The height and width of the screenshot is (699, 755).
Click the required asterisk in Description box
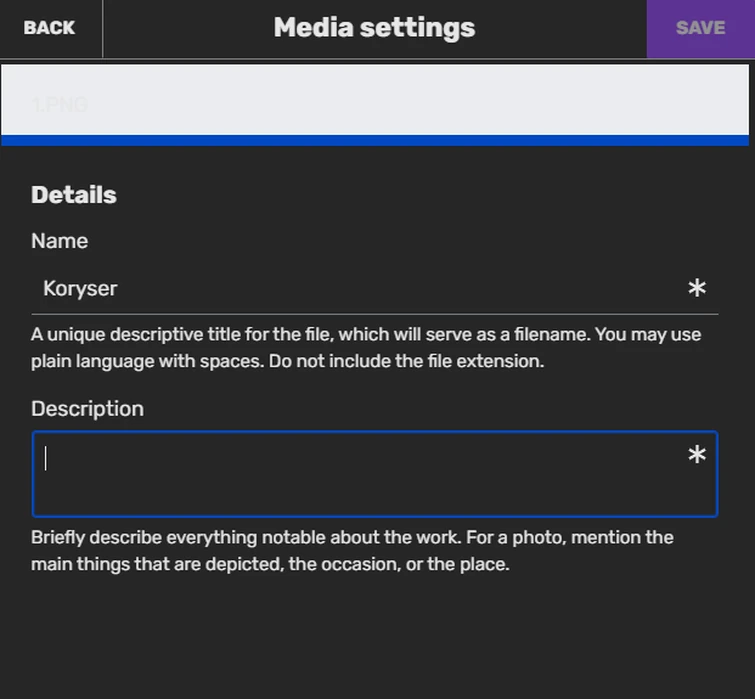pyautogui.click(x=697, y=456)
